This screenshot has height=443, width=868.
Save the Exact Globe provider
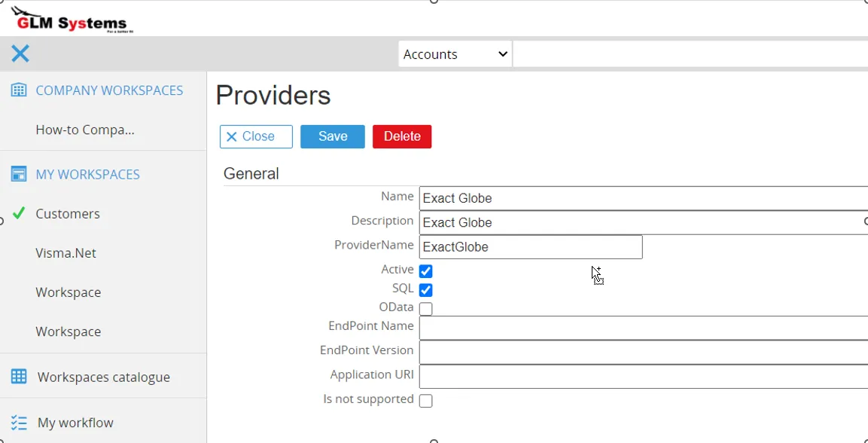tap(332, 136)
